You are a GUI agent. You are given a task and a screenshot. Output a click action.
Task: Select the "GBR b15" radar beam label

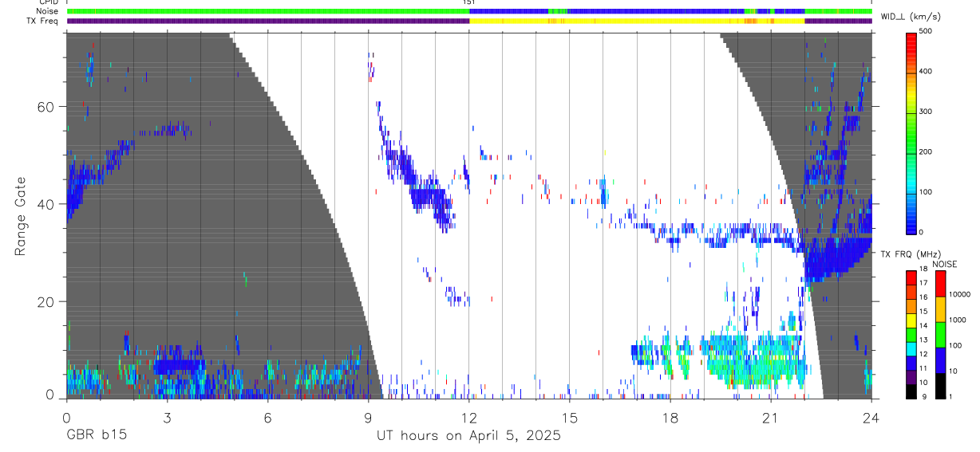(x=95, y=436)
